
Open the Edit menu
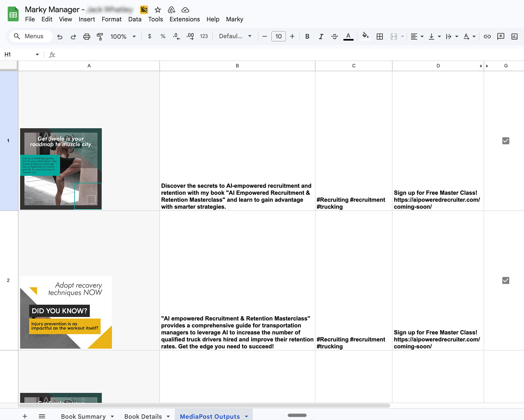pos(47,19)
